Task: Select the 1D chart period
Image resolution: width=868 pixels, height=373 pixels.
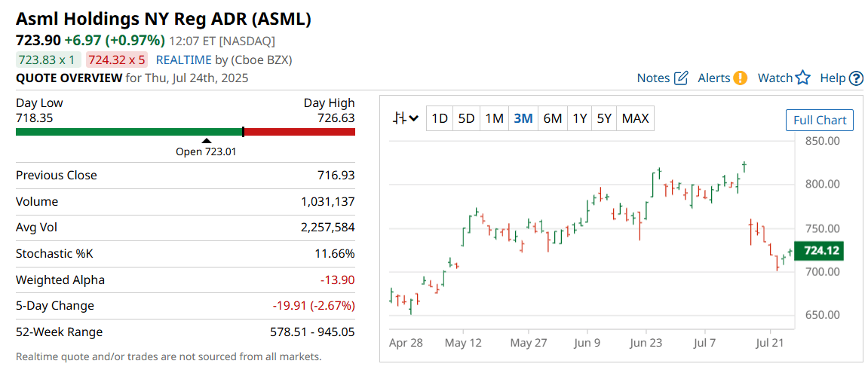Action: [x=440, y=118]
